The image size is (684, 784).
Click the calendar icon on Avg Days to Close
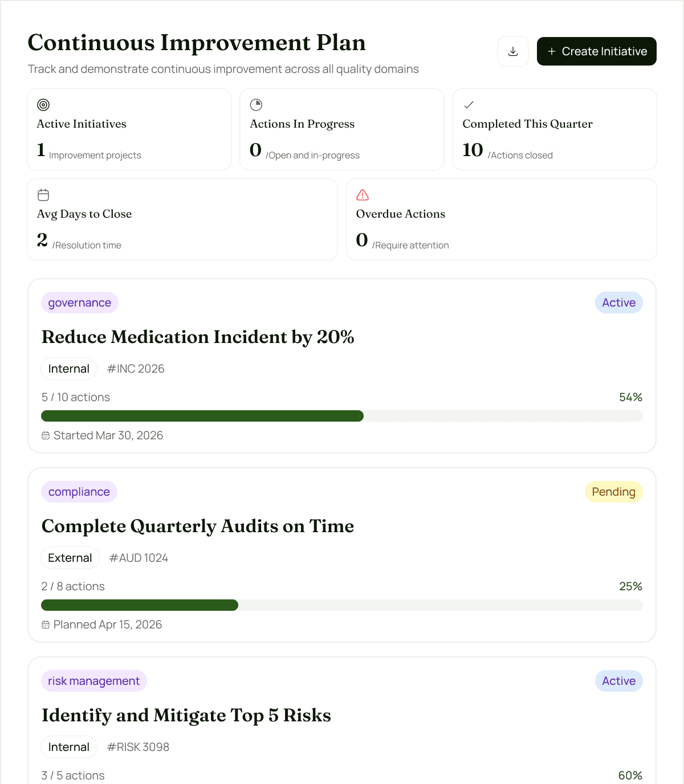pos(43,194)
